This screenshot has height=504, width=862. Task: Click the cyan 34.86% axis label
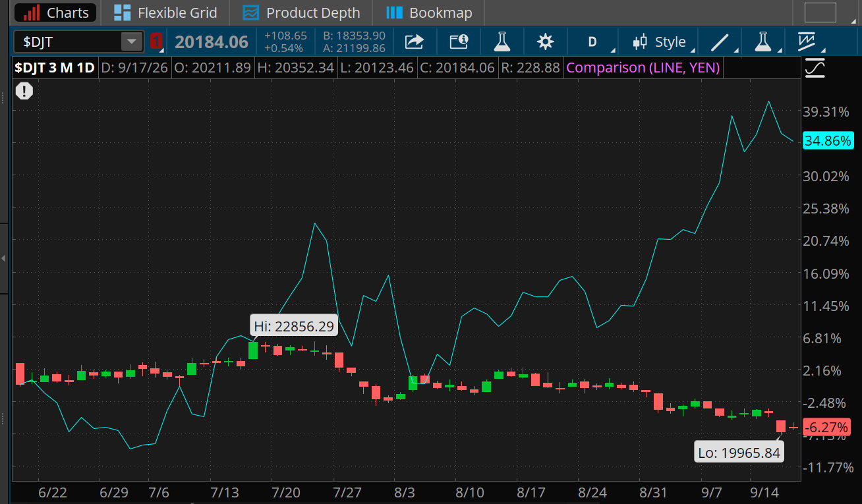(x=828, y=141)
